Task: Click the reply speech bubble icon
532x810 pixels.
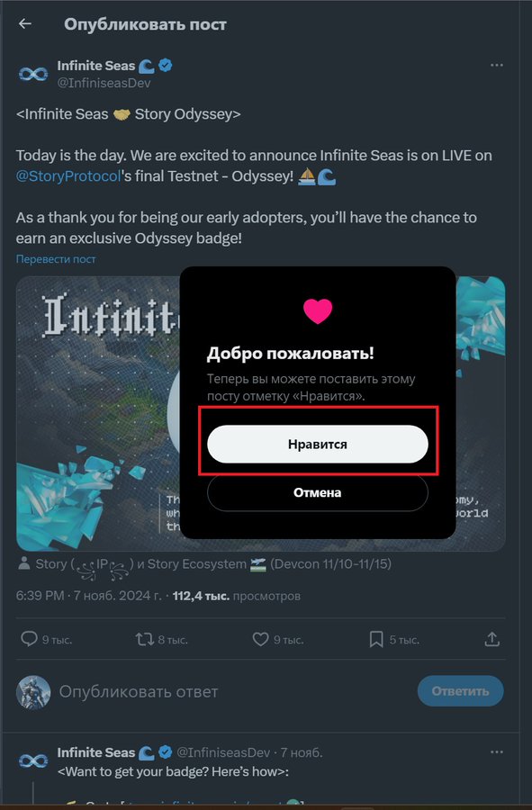Action: tap(29, 639)
